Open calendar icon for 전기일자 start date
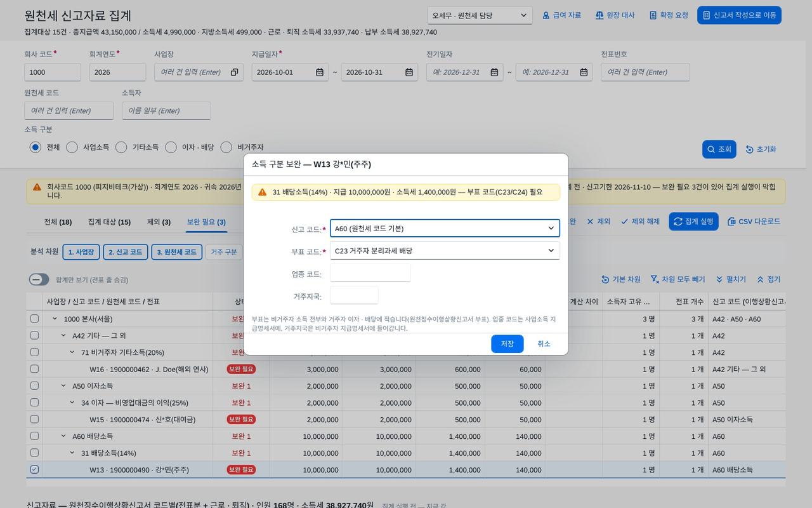Image resolution: width=812 pixels, height=508 pixels. (494, 72)
